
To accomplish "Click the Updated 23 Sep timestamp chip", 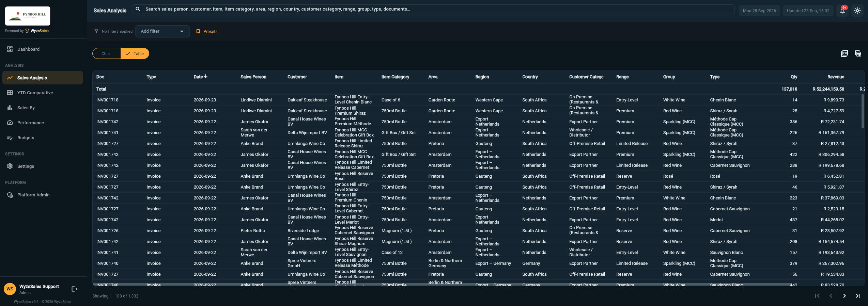I will tap(808, 11).
